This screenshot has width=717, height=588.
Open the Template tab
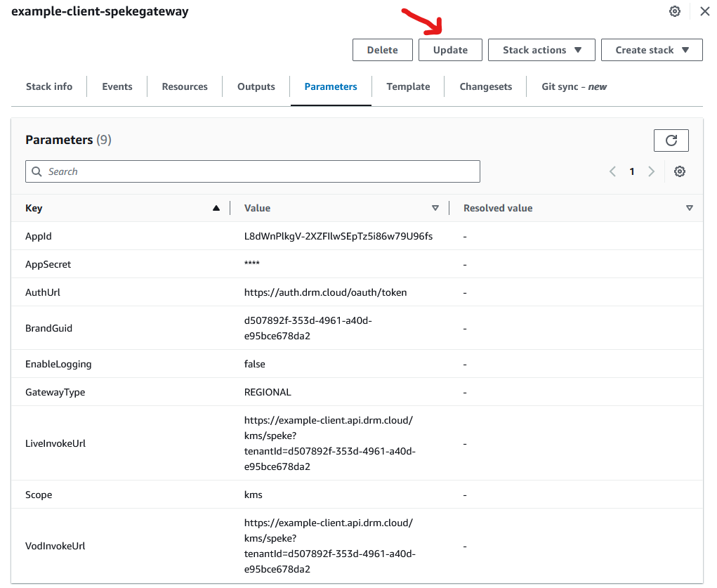click(408, 86)
